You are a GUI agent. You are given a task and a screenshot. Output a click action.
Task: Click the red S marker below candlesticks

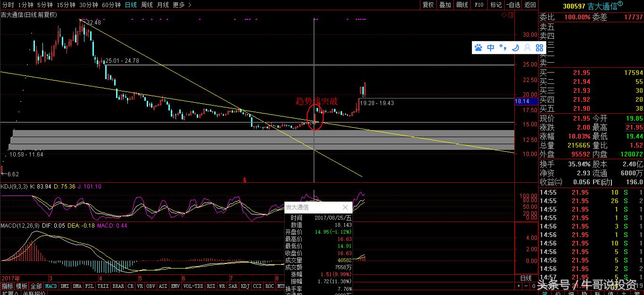(244, 180)
